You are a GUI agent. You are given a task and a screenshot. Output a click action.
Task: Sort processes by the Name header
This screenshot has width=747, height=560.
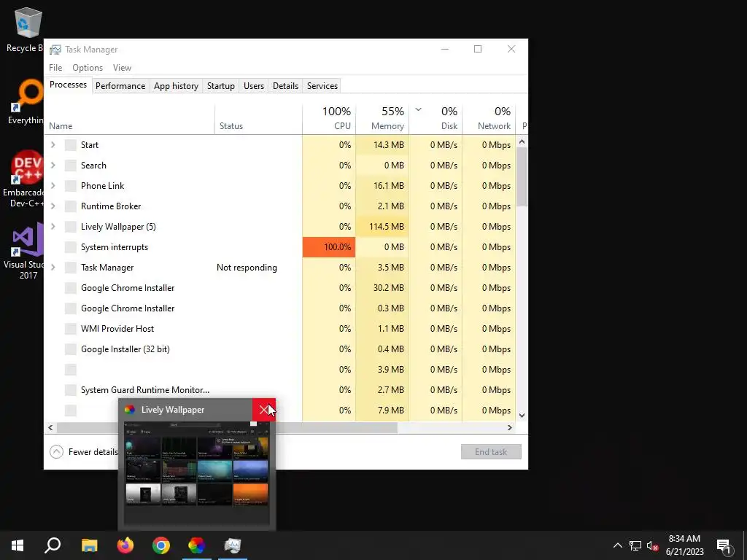[130, 118]
